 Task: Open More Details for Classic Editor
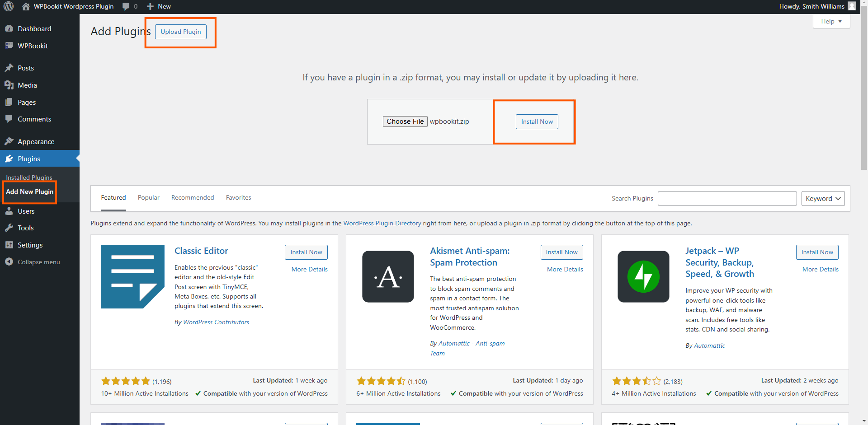coord(310,269)
